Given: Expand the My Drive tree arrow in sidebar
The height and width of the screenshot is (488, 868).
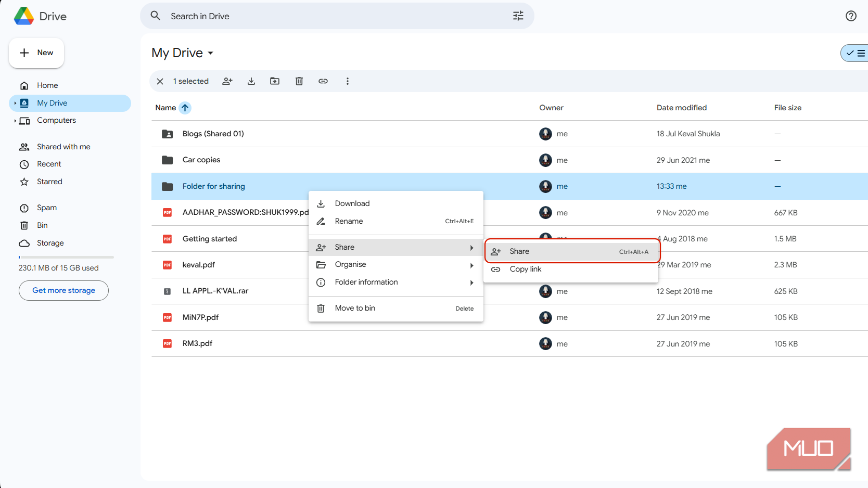Looking at the screenshot, I should coord(15,103).
